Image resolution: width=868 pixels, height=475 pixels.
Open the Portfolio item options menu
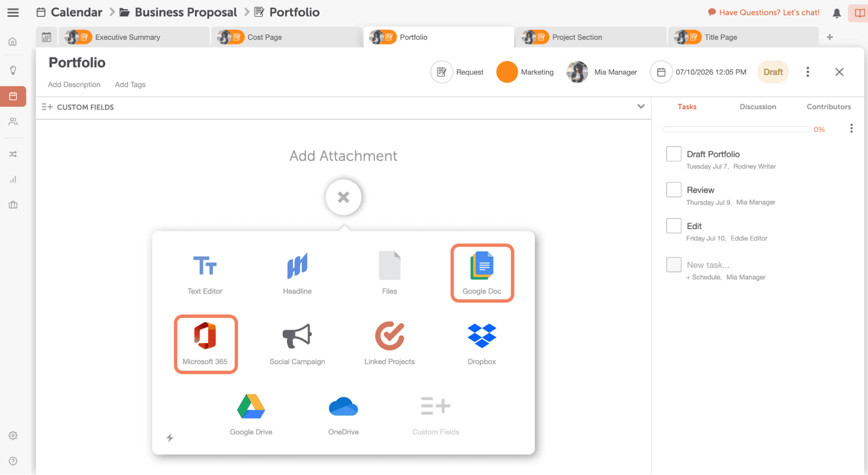(x=808, y=72)
